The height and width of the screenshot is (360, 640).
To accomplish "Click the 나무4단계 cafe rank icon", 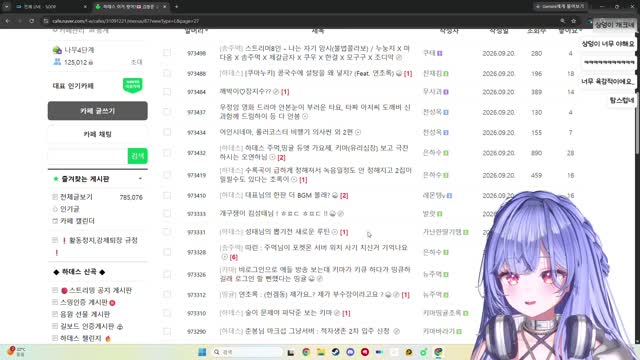I will (x=57, y=50).
